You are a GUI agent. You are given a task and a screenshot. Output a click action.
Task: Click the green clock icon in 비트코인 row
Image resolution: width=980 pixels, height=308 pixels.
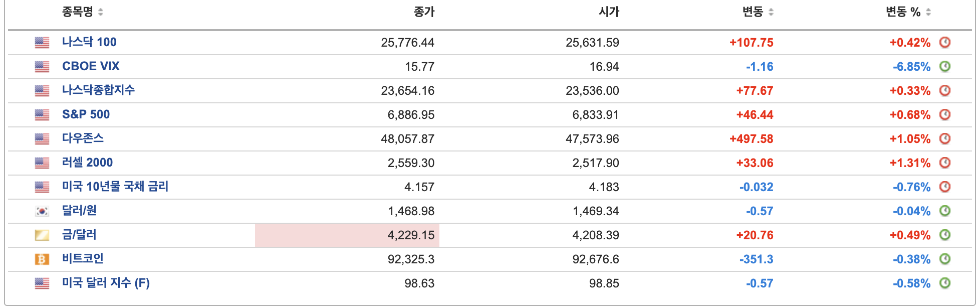944,259
